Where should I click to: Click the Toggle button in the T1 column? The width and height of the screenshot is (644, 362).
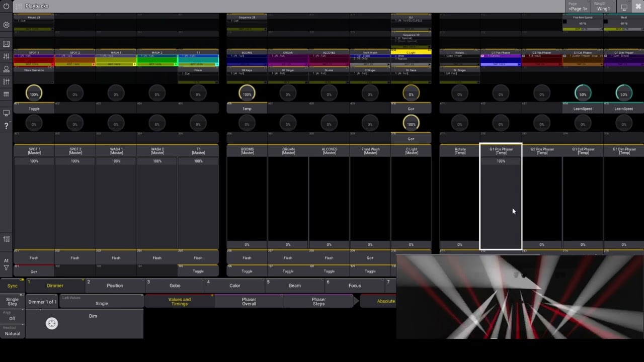click(198, 271)
